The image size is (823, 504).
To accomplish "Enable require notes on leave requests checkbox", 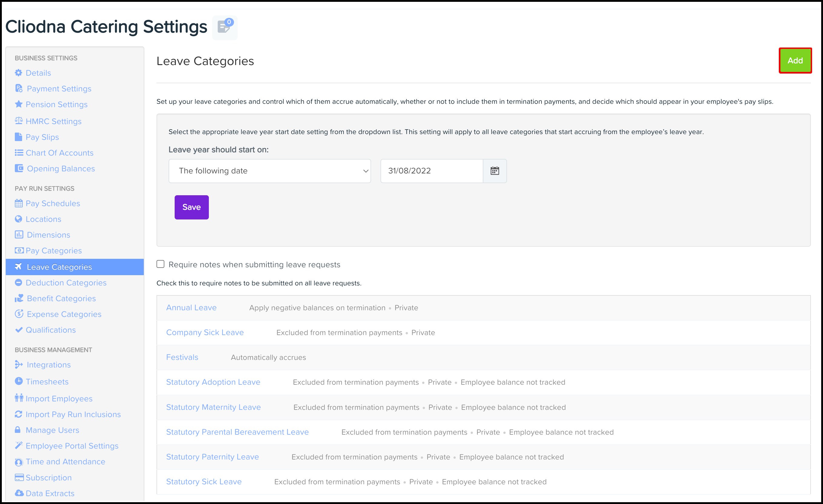I will (x=161, y=264).
